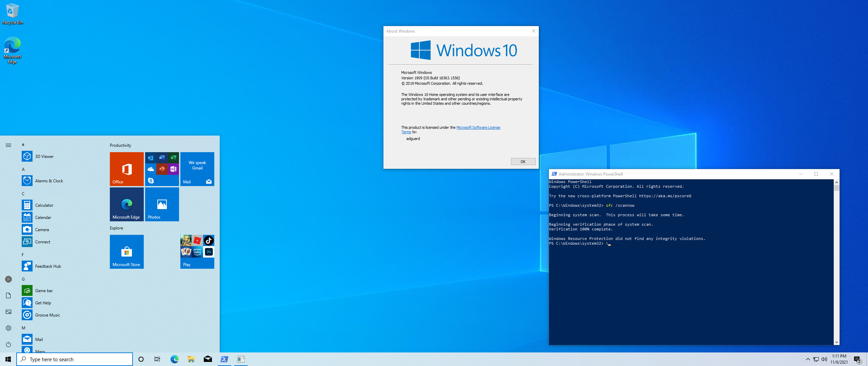Open the network tray icon
Viewport: 868px width, 366px height.
(816, 359)
